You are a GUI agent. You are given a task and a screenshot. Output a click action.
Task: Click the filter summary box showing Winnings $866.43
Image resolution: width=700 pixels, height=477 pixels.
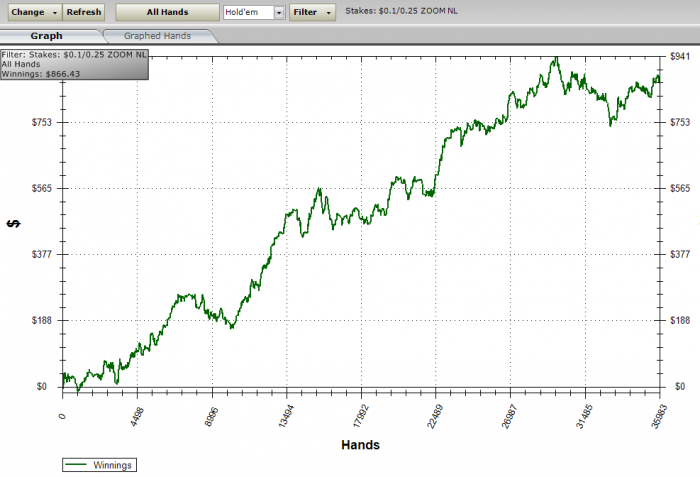(74, 64)
